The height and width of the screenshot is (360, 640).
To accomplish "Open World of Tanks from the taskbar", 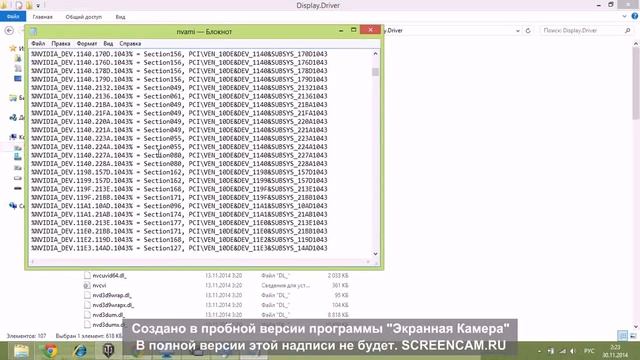I will pos(108,351).
